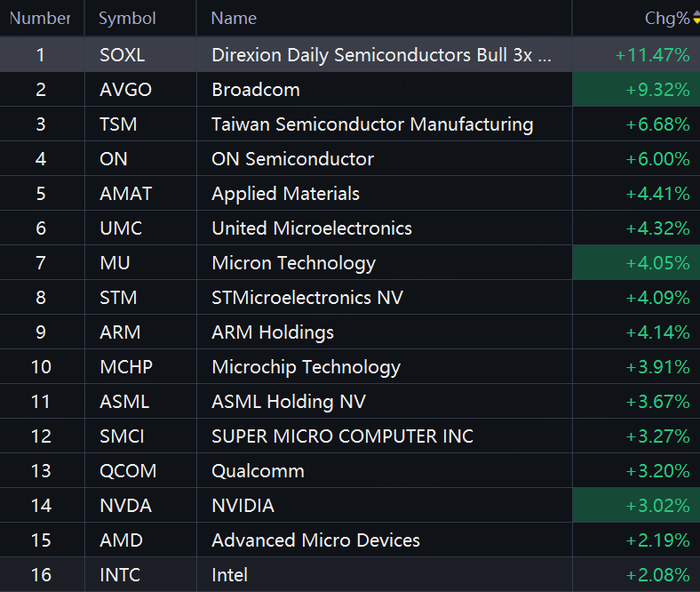Select the Qualcomm row
This screenshot has width=700, height=592.
[350, 471]
